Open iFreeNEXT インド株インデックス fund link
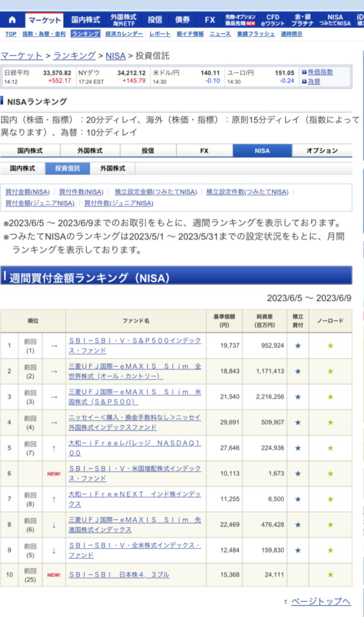The image size is (364, 617). point(135,499)
